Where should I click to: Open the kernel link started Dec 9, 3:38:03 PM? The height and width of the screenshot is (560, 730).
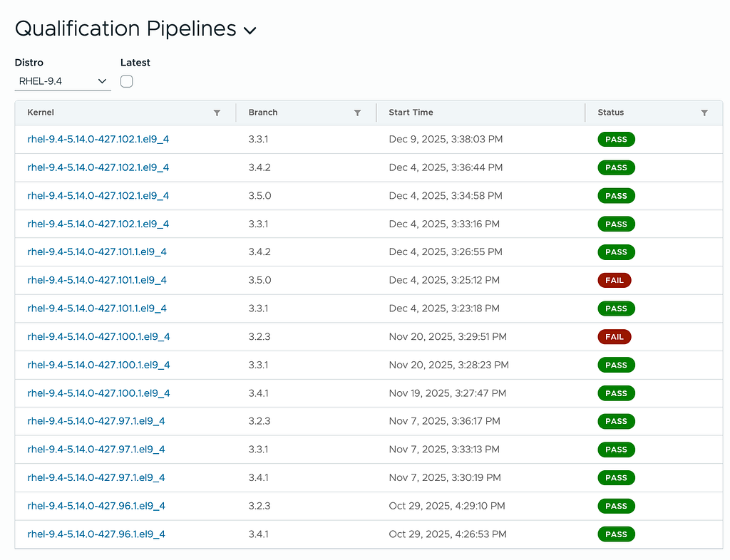[98, 140]
